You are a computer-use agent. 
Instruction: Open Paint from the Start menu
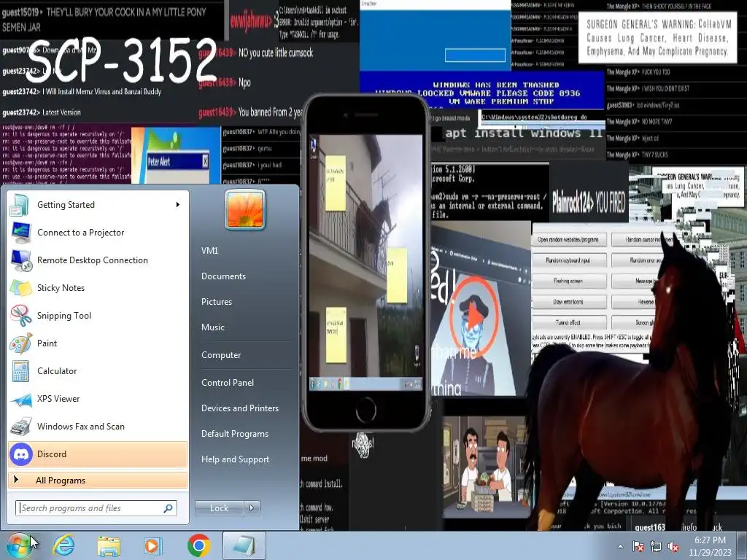pyautogui.click(x=98, y=343)
